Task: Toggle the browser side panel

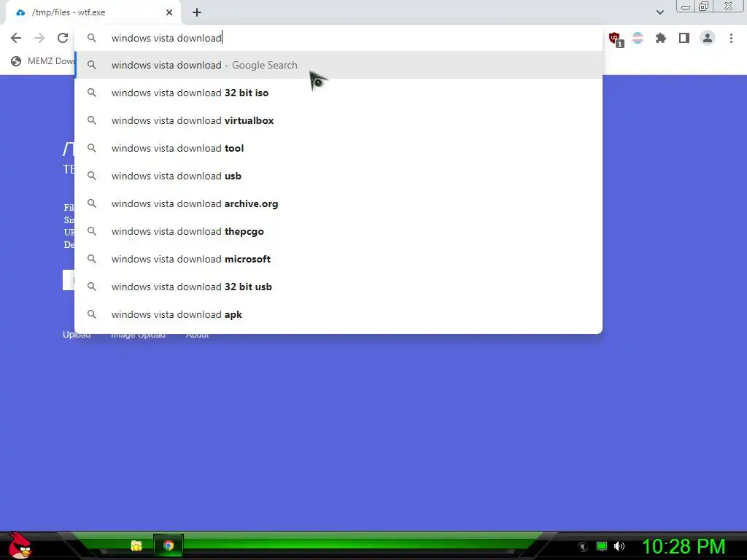Action: pyautogui.click(x=684, y=38)
